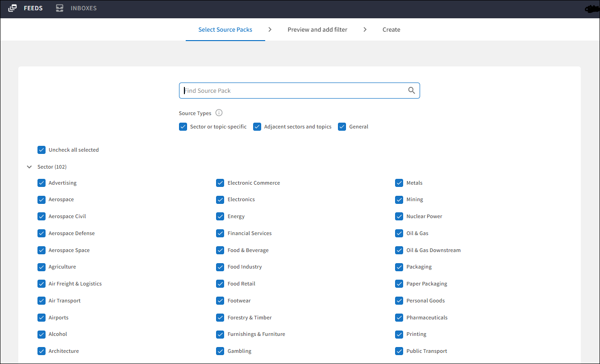Disable the General source type

tap(342, 127)
